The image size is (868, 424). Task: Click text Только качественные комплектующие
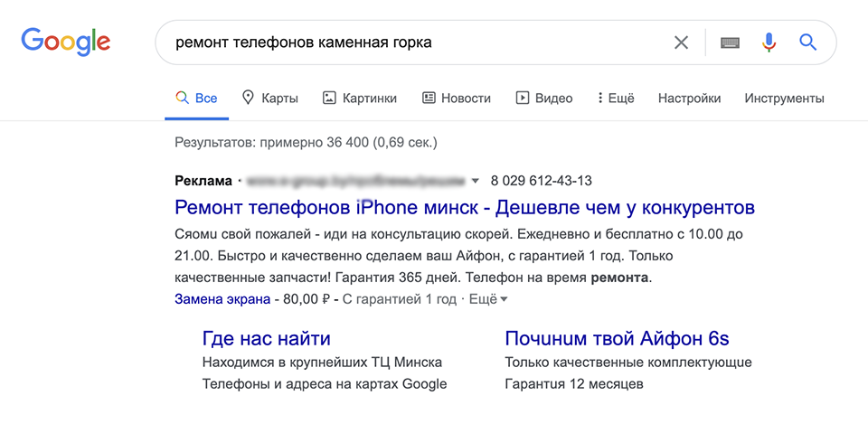(x=628, y=363)
